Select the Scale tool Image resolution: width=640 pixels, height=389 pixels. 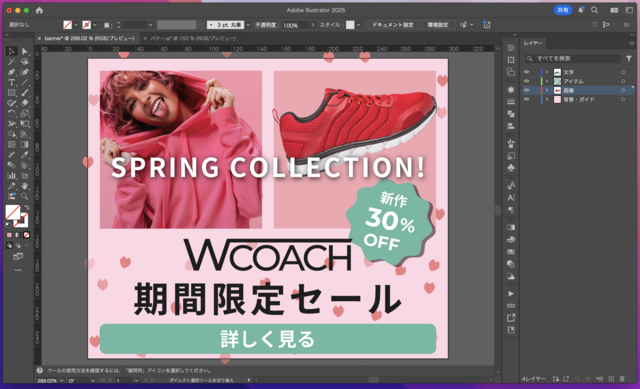24,113
